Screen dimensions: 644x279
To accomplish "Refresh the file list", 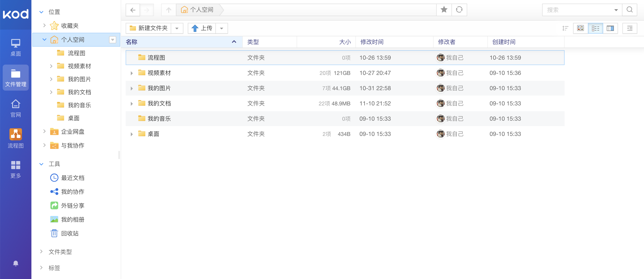I will (x=459, y=10).
